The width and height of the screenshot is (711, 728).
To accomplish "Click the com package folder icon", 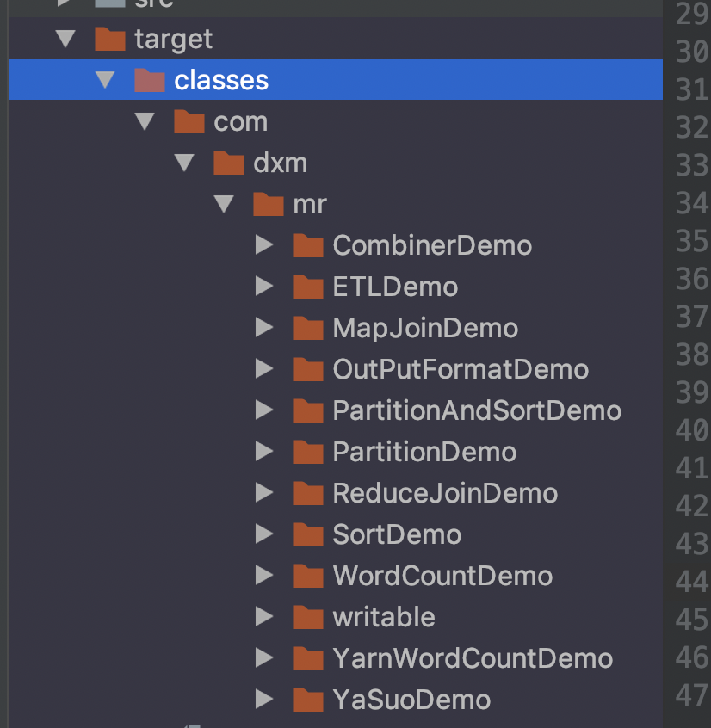I will 189,122.
